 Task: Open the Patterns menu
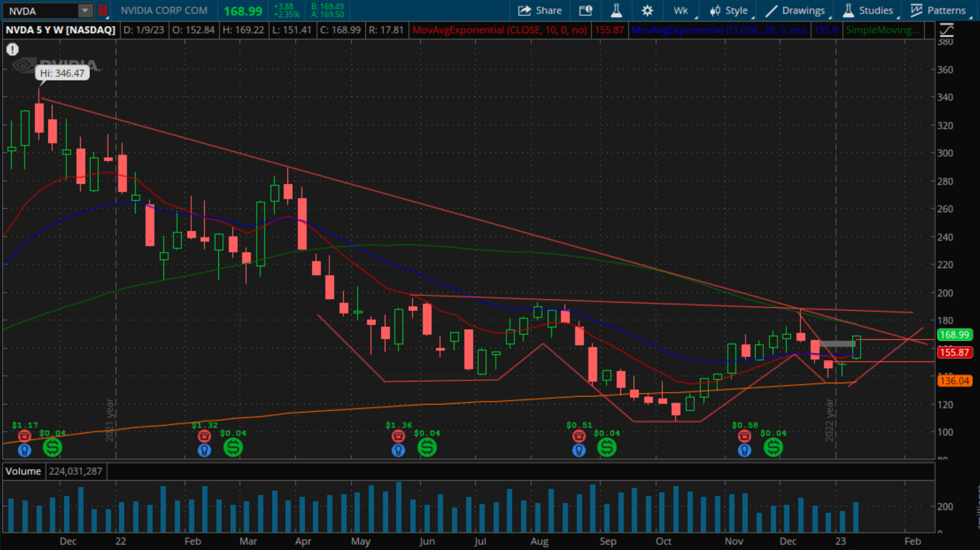click(939, 11)
